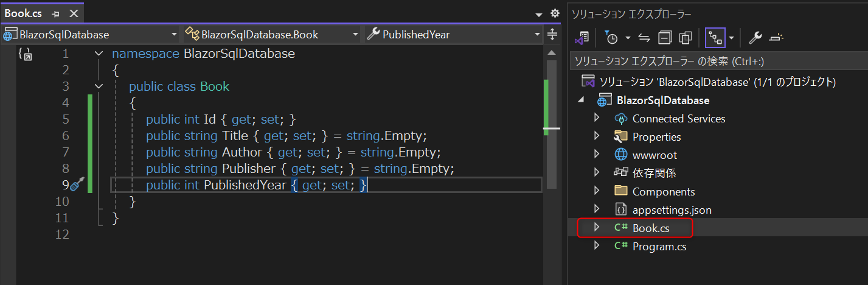Image resolution: width=868 pixels, height=285 pixels.
Task: Open properties with the wrench icon
Action: (x=755, y=38)
